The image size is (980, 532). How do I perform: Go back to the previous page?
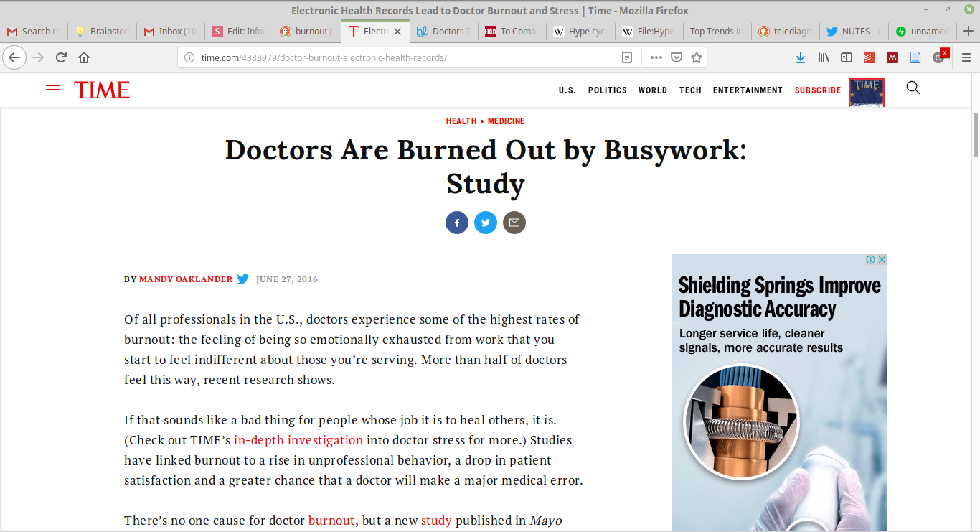(x=14, y=57)
